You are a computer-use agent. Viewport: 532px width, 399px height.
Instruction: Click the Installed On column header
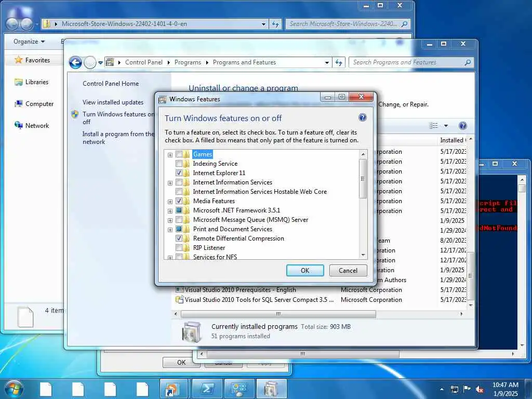(453, 140)
